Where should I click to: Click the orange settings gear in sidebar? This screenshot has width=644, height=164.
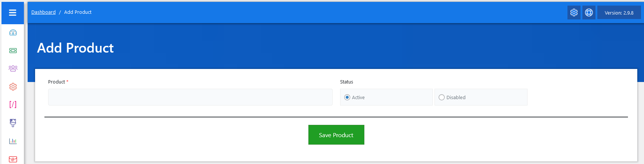[13, 86]
